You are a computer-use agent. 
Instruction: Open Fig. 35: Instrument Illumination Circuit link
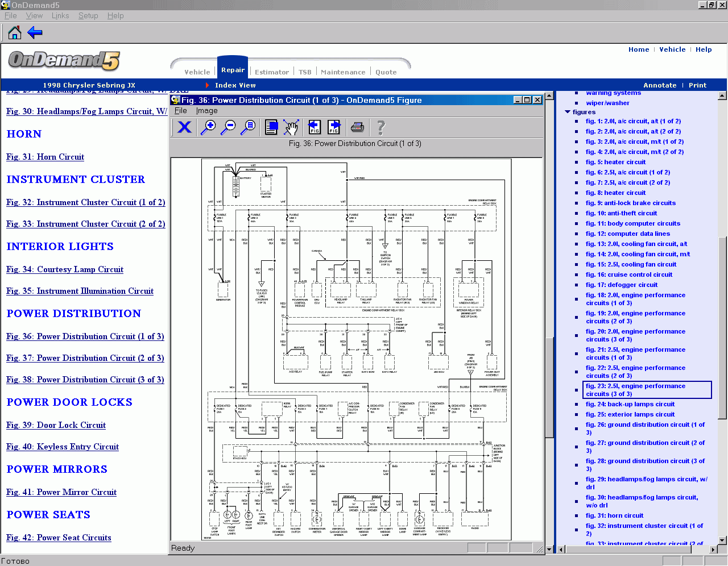(x=80, y=291)
